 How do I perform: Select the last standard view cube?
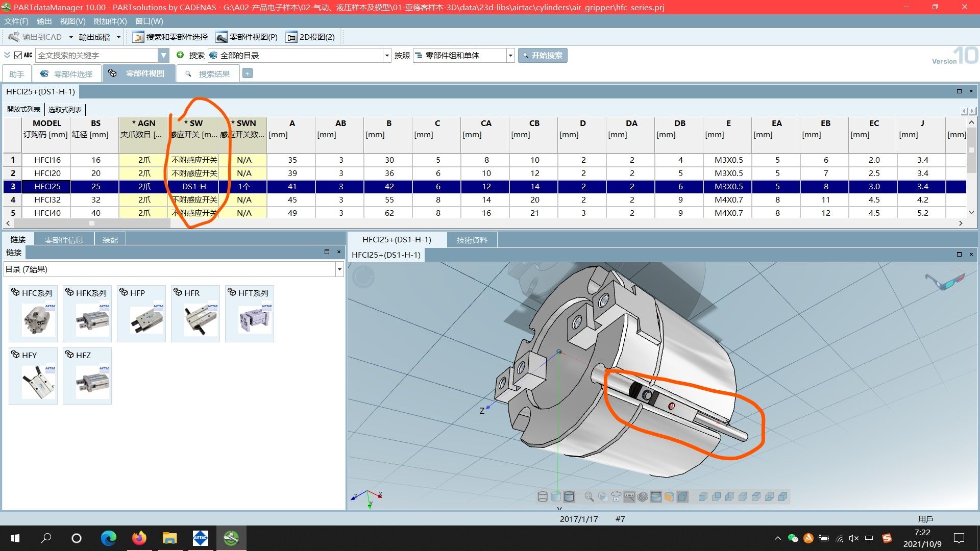[x=782, y=496]
